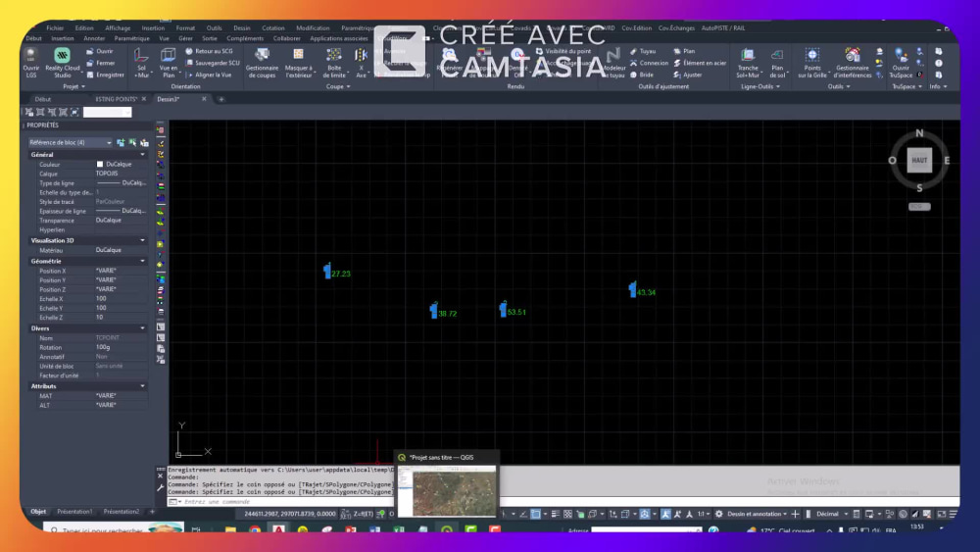Switch to the Annoter ribbon tab

pyautogui.click(x=94, y=39)
